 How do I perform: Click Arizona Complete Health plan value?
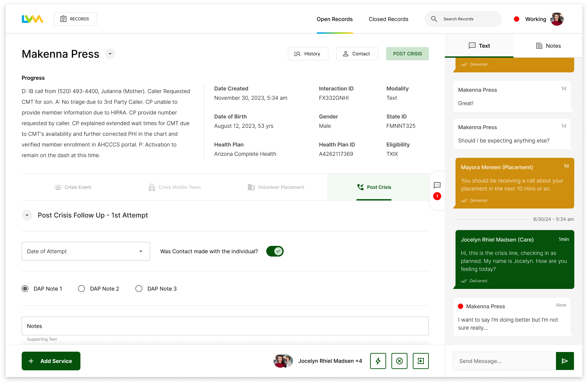pos(245,154)
